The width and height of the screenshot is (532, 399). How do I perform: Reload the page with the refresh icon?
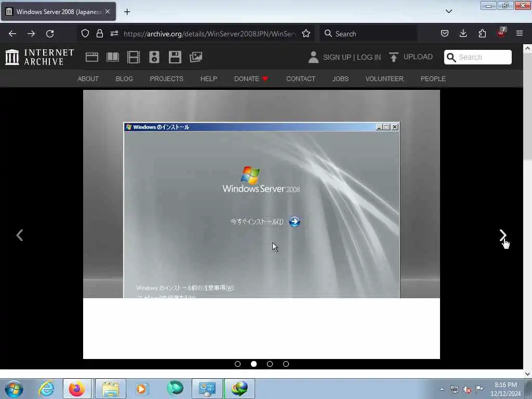(50, 34)
